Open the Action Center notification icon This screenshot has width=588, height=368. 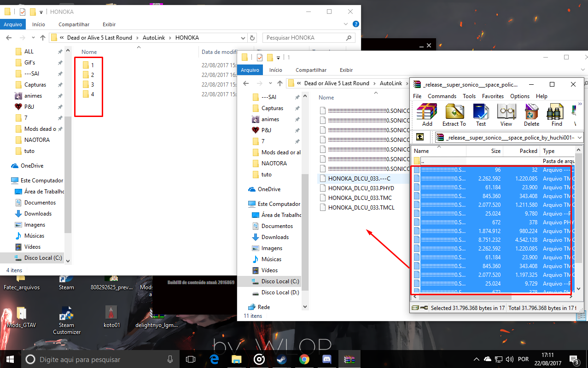574,359
